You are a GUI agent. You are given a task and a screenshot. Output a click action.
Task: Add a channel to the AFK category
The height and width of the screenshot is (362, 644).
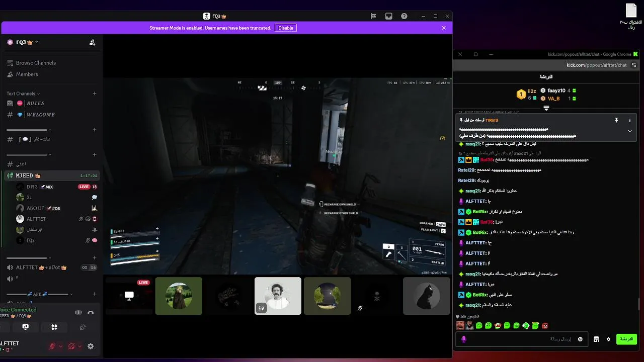point(94,294)
